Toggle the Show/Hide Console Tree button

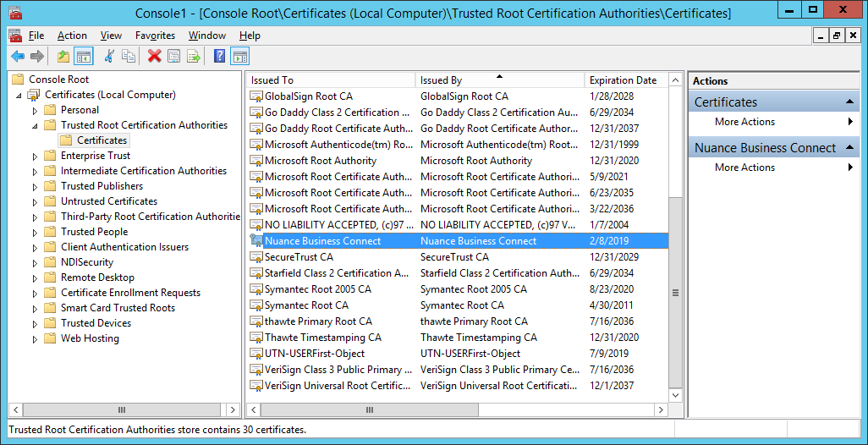(83, 57)
